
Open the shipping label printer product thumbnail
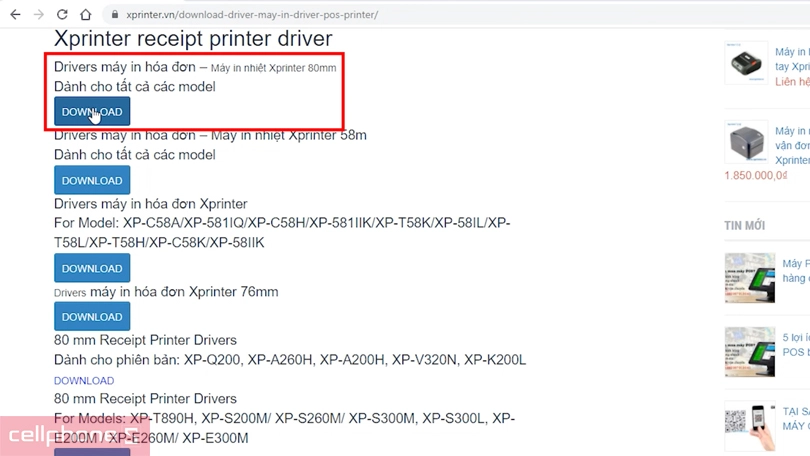746,142
